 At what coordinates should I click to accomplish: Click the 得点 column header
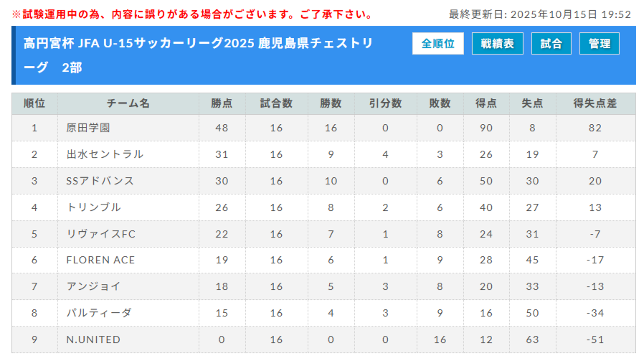click(486, 103)
